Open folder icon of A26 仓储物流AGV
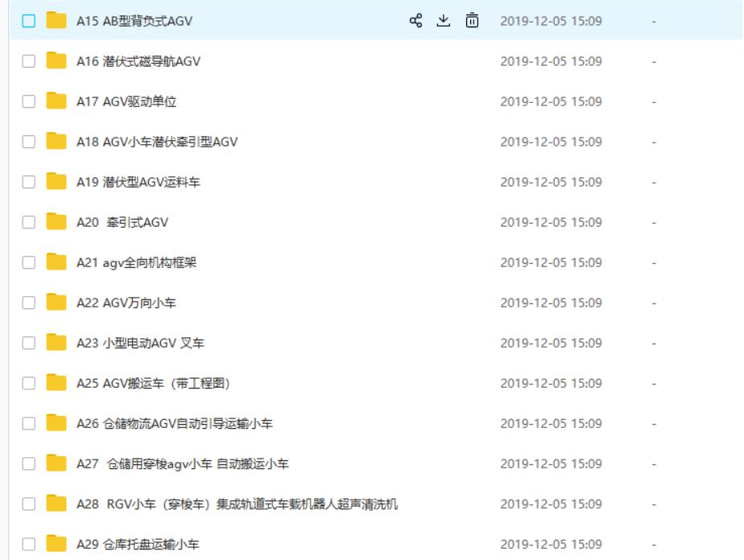Screen dimensions: 744x560 tap(56, 423)
